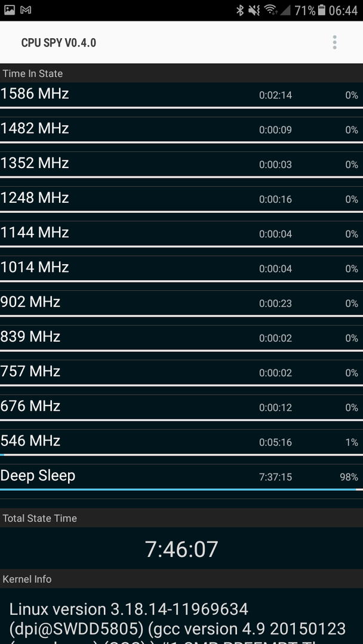Tap the CPU SPY V0.4.0 title

tap(59, 43)
